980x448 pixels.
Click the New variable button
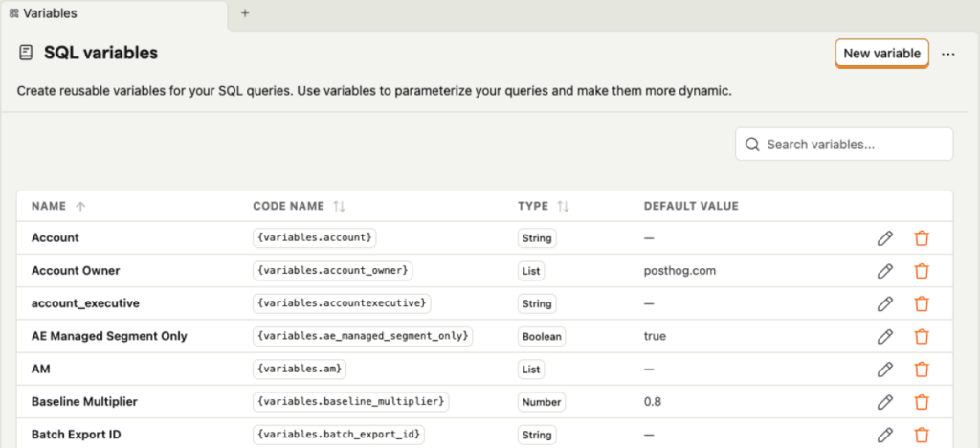(881, 54)
